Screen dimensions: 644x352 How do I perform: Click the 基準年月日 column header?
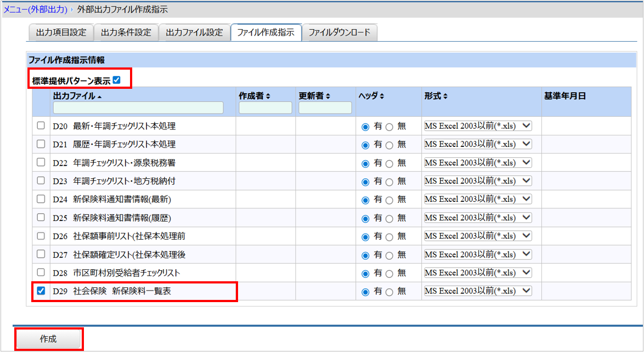564,96
